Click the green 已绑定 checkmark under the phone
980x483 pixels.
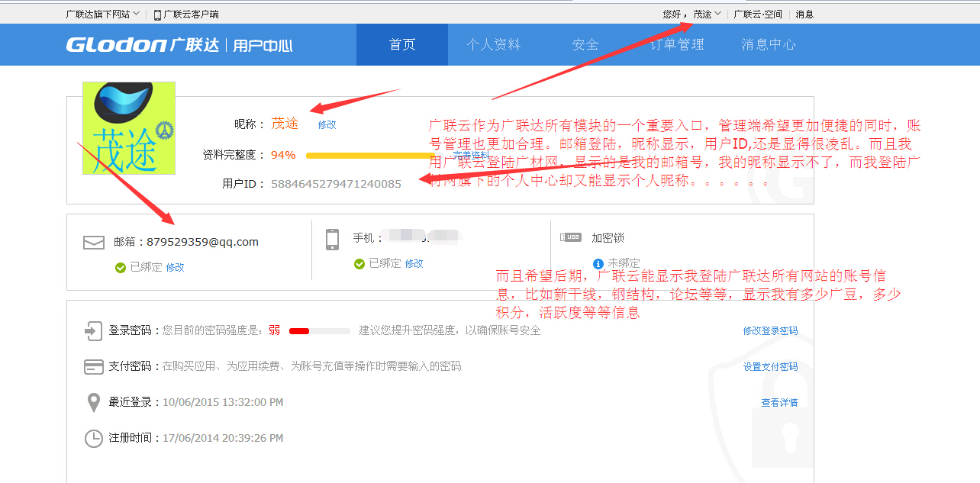pyautogui.click(x=359, y=263)
